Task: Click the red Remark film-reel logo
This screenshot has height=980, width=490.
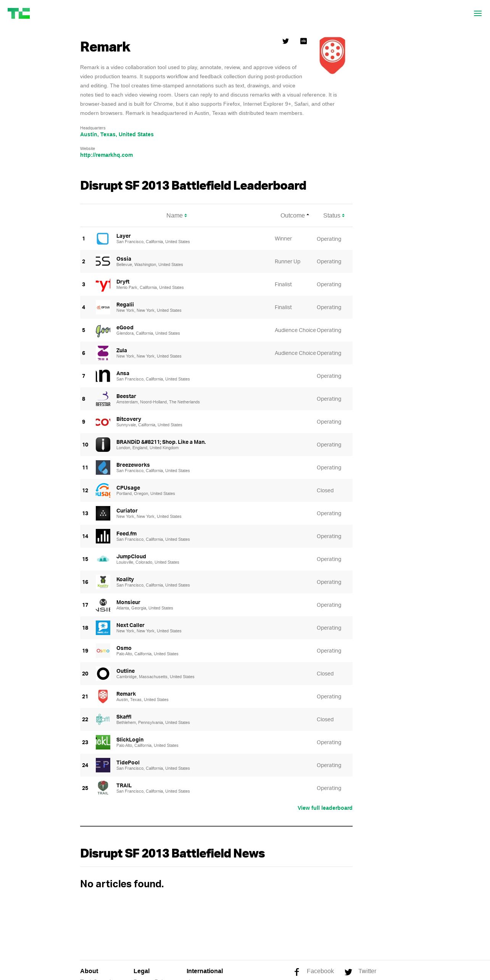Action: (x=332, y=55)
